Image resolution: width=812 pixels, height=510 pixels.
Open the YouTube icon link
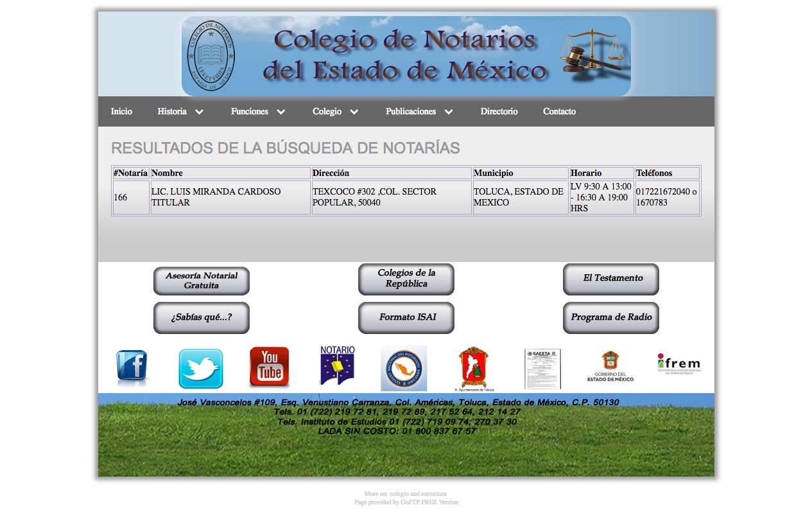(270, 367)
